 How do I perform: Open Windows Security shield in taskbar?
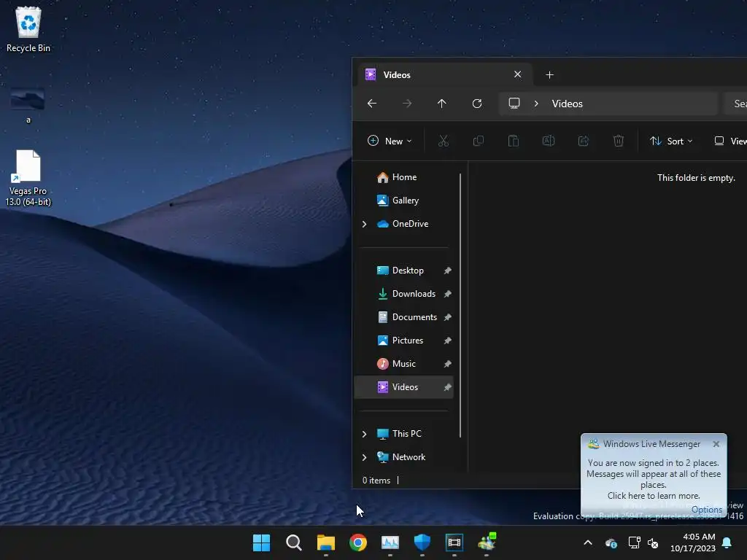point(422,542)
